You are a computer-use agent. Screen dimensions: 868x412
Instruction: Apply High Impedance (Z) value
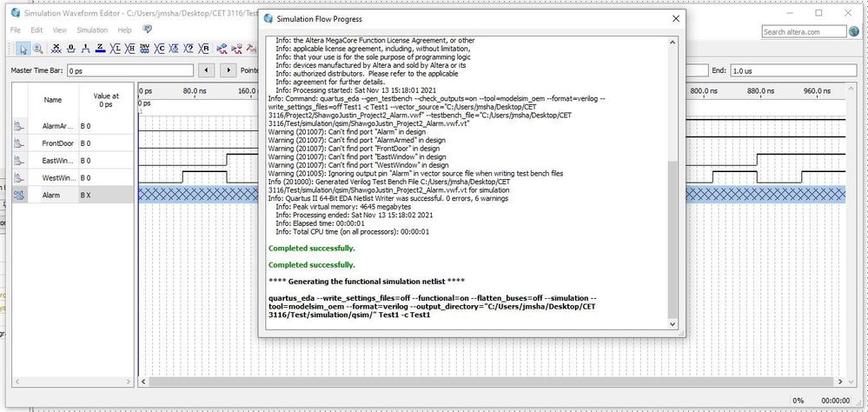point(100,49)
